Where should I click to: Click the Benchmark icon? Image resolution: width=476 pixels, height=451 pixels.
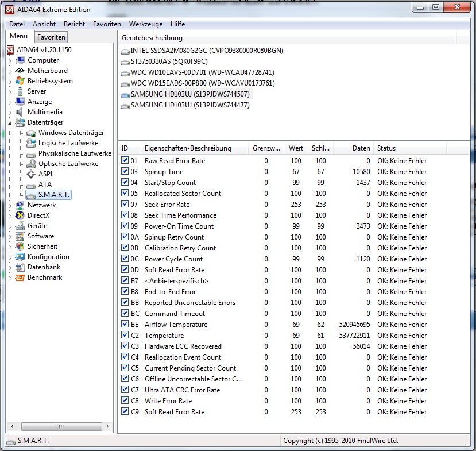[x=20, y=277]
